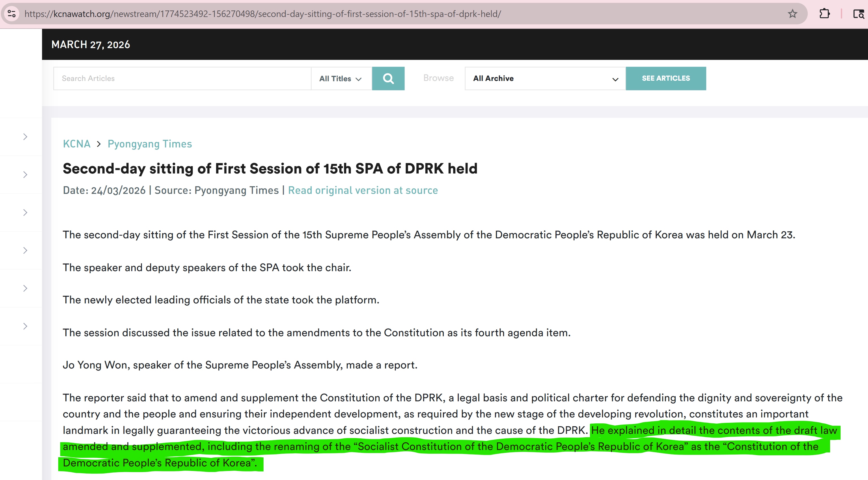Screen dimensions: 868x480
Task: Open the site information icon in the address bar
Action: click(12, 14)
